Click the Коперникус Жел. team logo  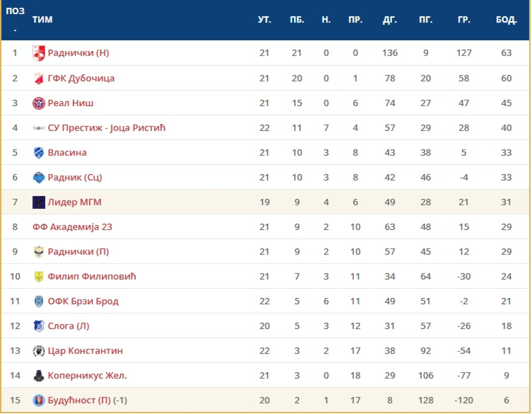[x=39, y=376]
